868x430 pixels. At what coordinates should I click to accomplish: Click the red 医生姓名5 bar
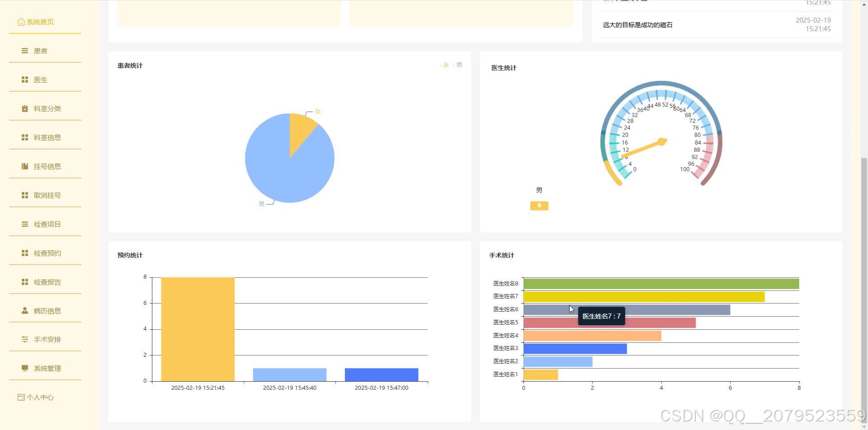click(x=609, y=322)
